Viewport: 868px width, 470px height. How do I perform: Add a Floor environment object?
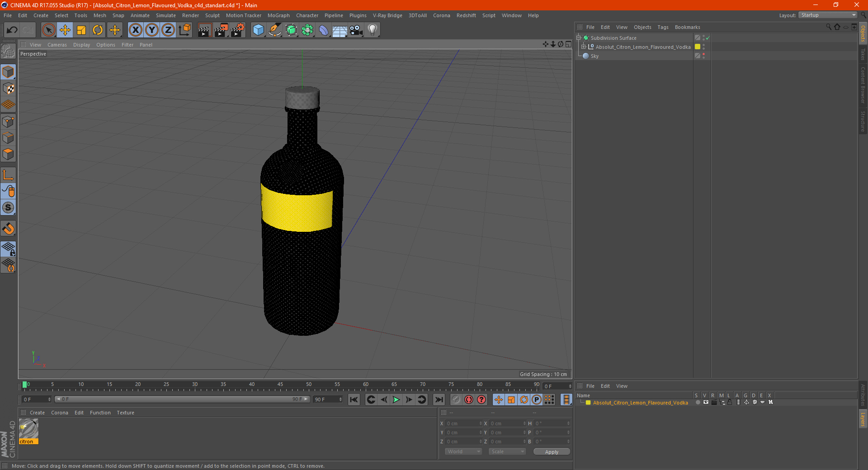coord(340,30)
